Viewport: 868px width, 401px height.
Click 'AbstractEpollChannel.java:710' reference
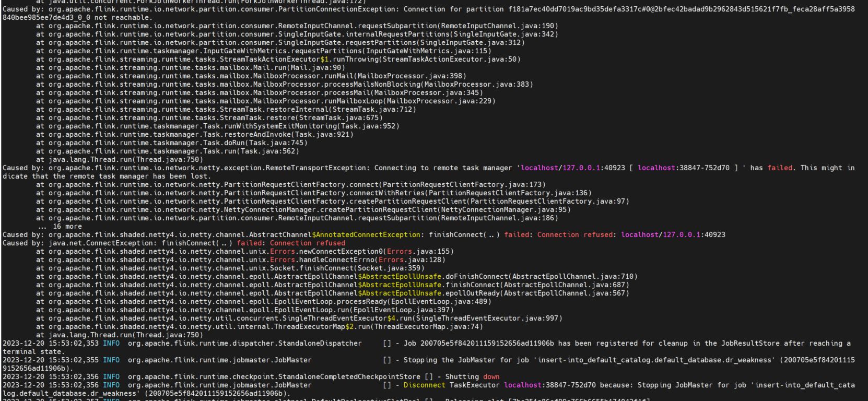(573, 276)
